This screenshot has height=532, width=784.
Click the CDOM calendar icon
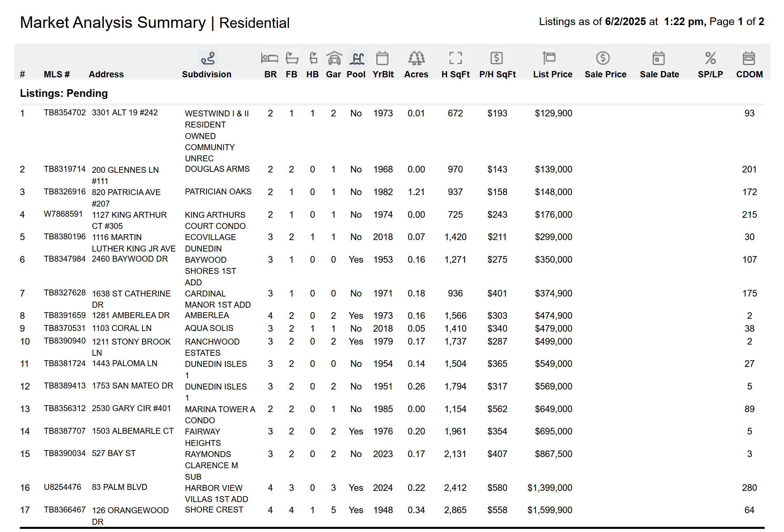pyautogui.click(x=748, y=58)
